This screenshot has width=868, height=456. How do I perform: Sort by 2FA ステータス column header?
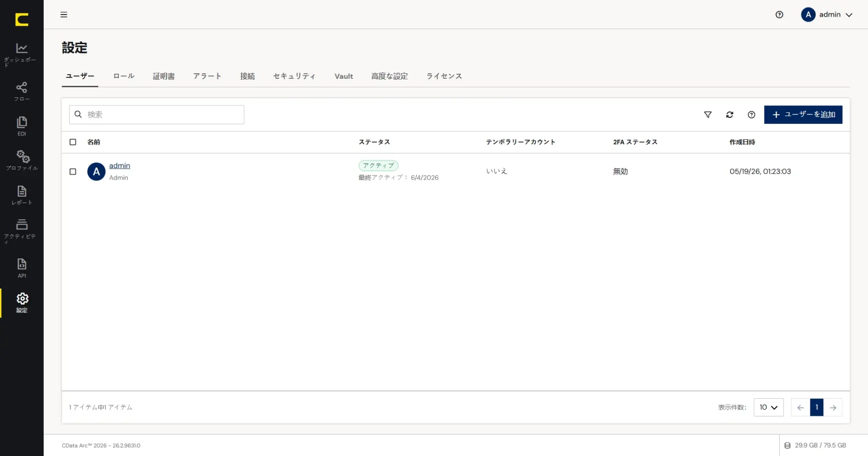coord(635,142)
